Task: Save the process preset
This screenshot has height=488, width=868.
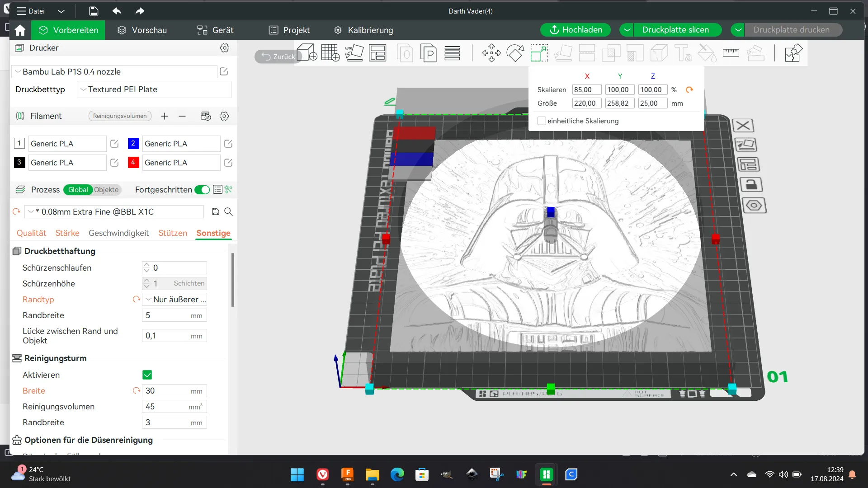Action: pyautogui.click(x=216, y=211)
